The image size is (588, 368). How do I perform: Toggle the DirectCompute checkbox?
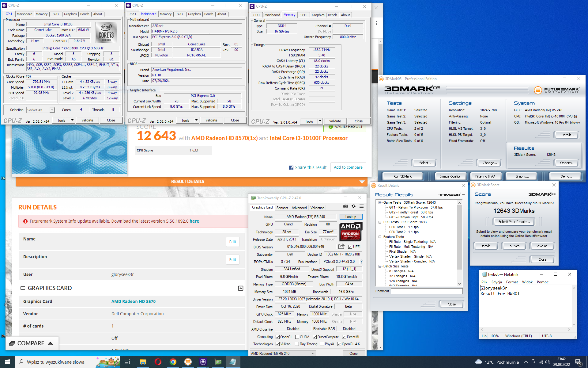point(315,337)
